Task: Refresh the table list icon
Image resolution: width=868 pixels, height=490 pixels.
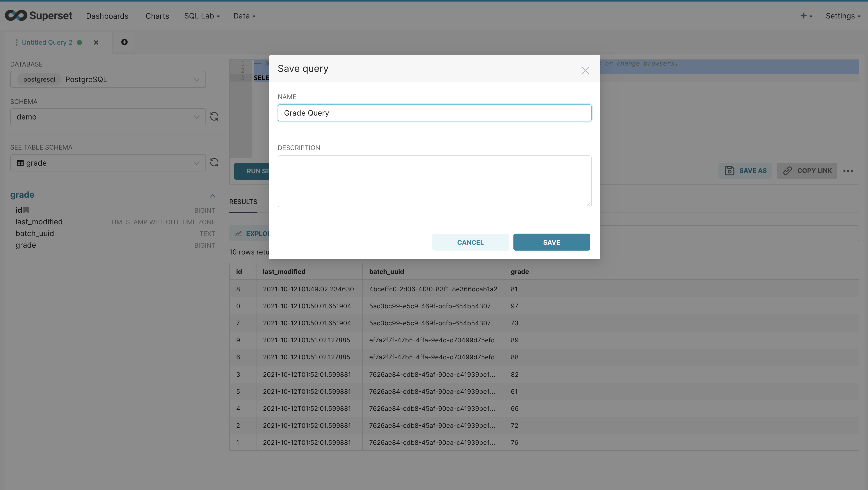Action: click(214, 162)
